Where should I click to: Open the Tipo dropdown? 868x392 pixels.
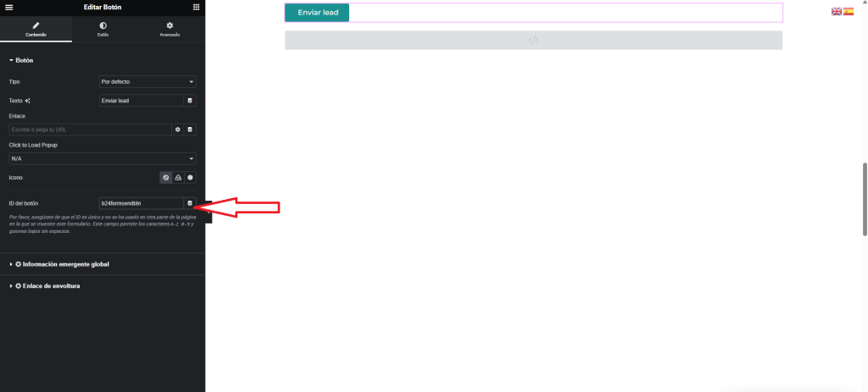[147, 82]
